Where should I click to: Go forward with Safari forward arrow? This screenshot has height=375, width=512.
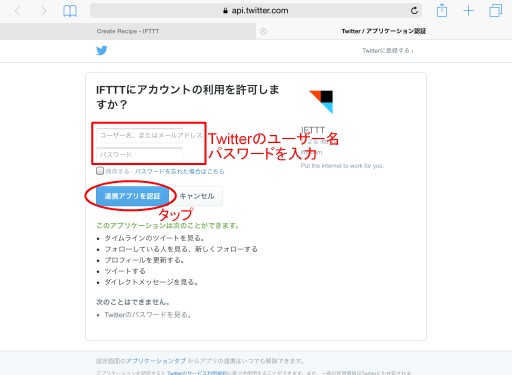(x=43, y=11)
